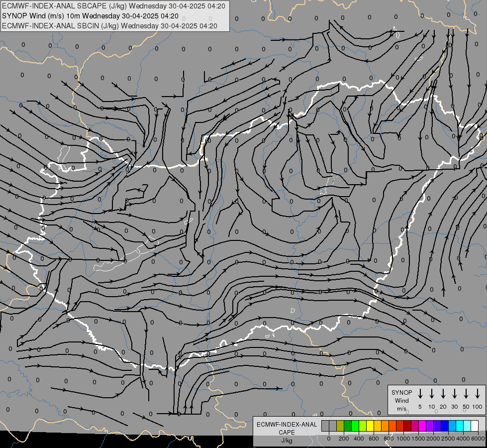Screen dimensions: 487x448
Task: Click the 2500 tick label on CAPE scale
Action: (448, 439)
